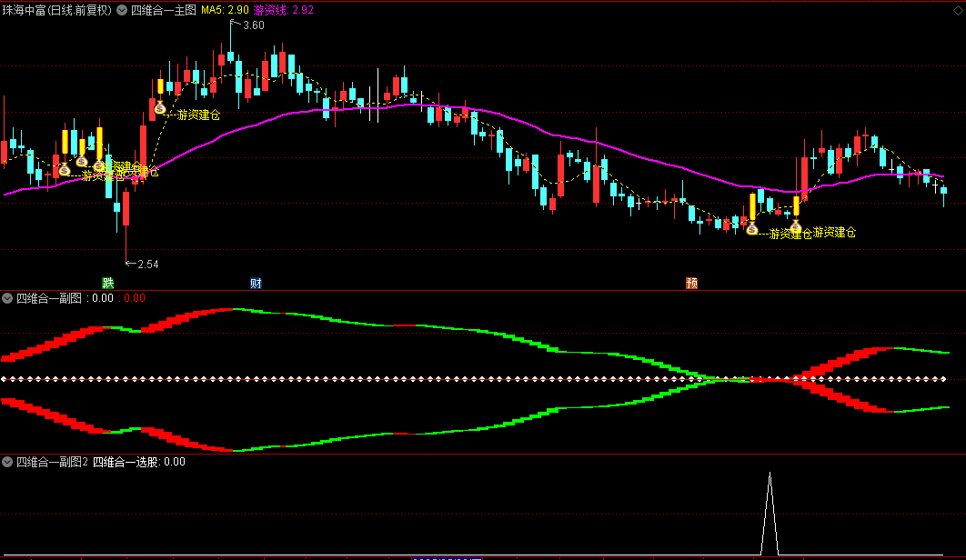Viewport: 966px width, 560px height.
Task: Click the 游资线: 2.92 value
Action: click(x=284, y=10)
